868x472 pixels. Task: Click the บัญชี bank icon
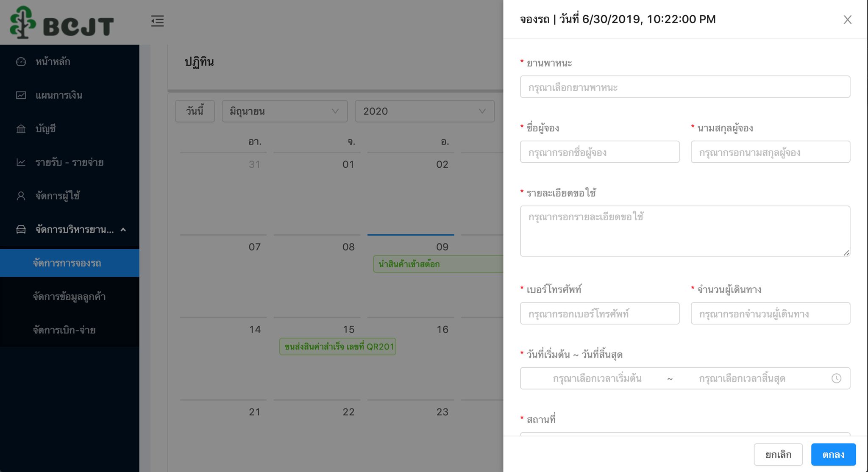pyautogui.click(x=21, y=129)
